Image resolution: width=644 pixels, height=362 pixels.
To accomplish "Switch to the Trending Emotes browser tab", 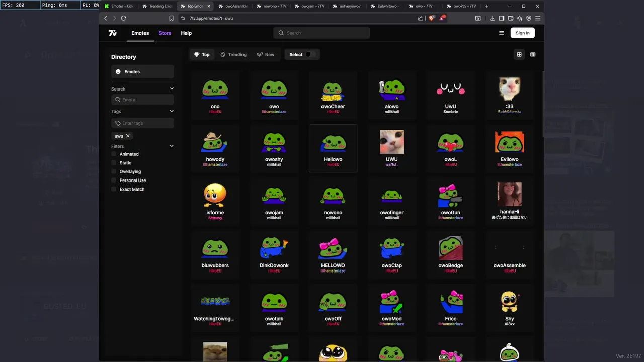I will coord(157,6).
